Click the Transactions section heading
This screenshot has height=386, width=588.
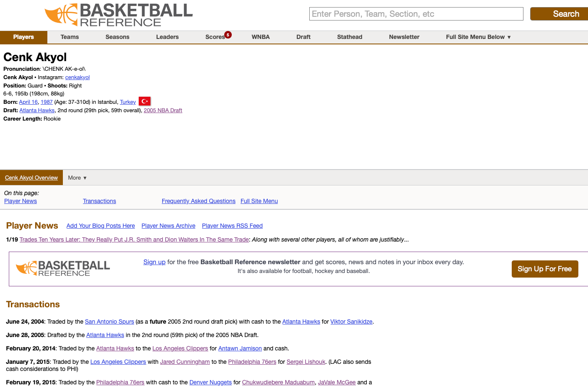33,304
